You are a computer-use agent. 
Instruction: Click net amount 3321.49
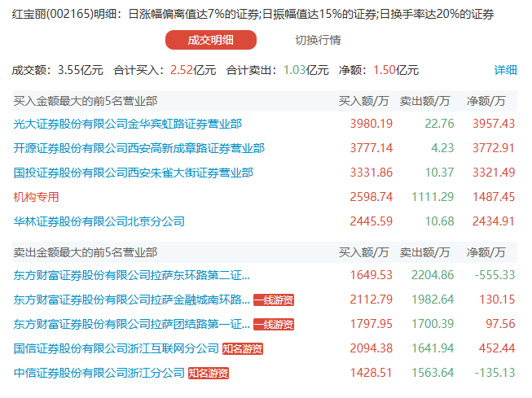coord(494,173)
